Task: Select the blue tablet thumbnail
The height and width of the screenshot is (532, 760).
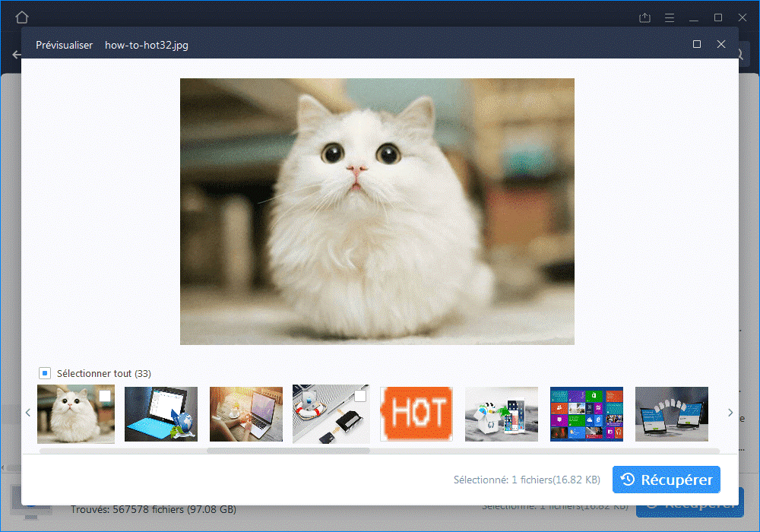Action: (161, 414)
